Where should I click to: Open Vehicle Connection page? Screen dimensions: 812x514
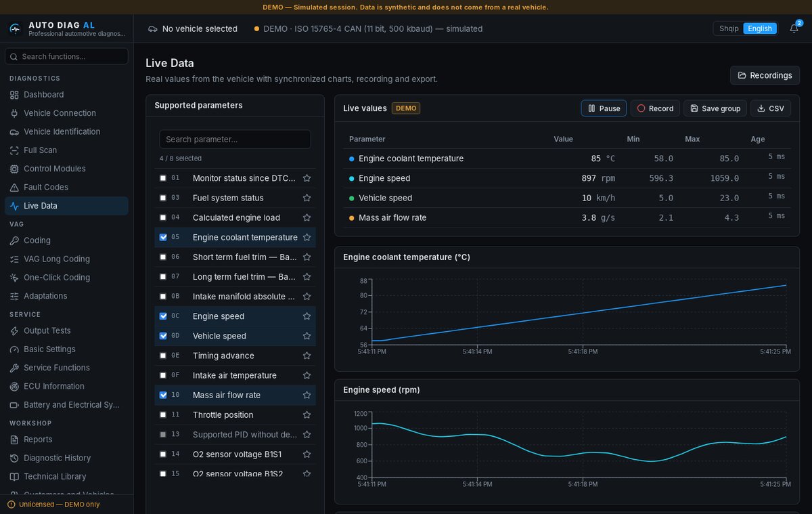66,113
